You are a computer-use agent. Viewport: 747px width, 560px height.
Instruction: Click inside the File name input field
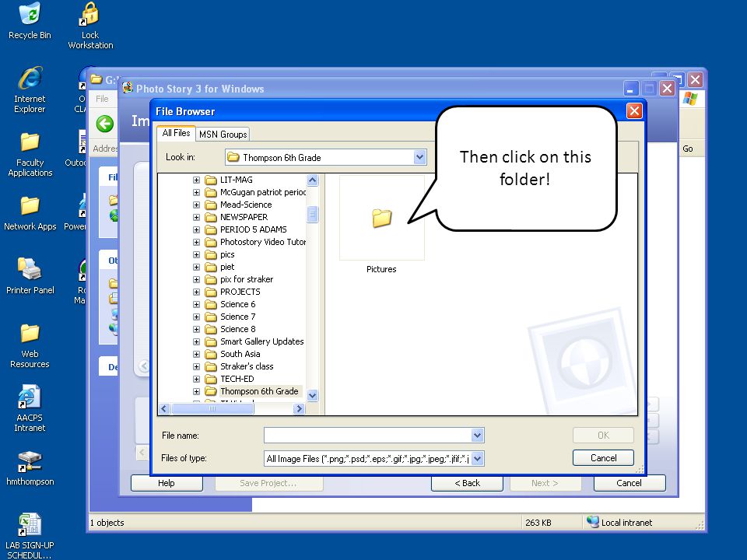[x=368, y=436]
